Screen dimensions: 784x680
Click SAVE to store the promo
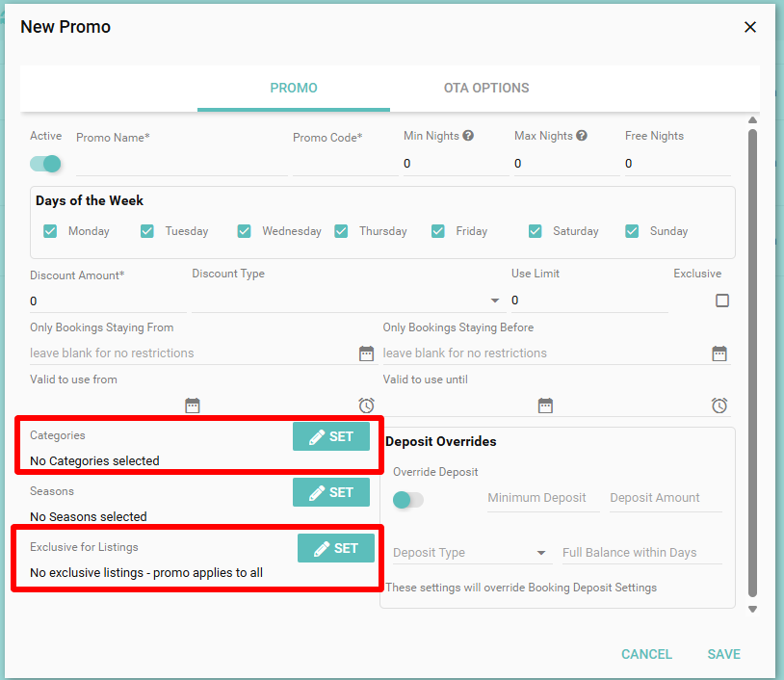pos(723,654)
